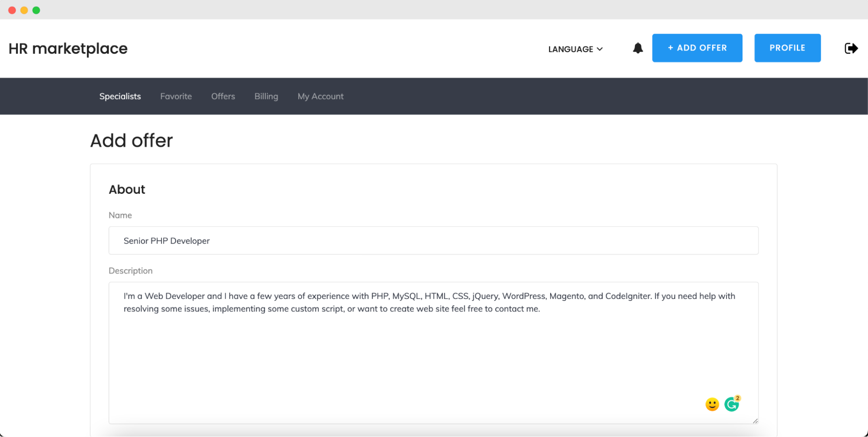Go to the Billing tab
868x437 pixels.
266,96
